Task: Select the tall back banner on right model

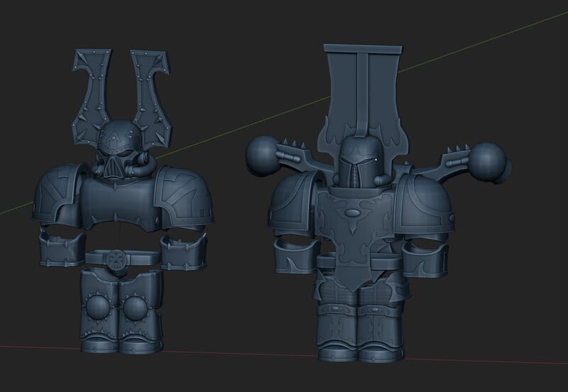Action: (362, 98)
